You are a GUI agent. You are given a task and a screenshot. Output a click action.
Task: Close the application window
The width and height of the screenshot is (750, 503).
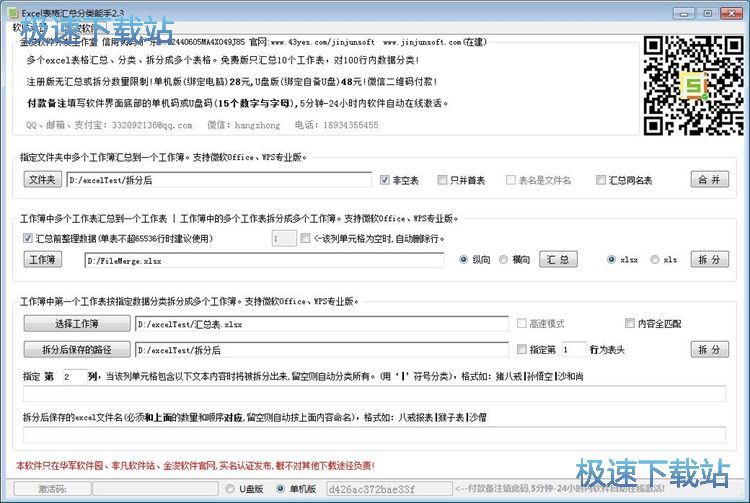731,13
